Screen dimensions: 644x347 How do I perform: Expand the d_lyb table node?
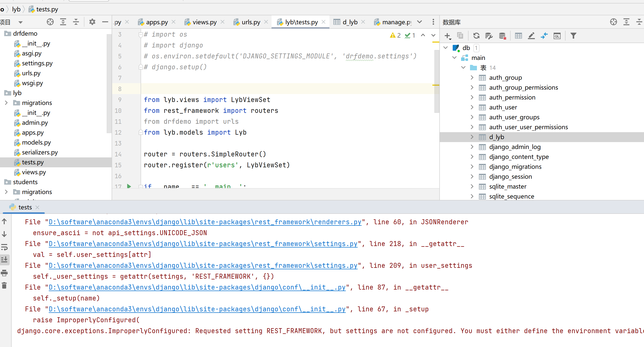coord(472,137)
